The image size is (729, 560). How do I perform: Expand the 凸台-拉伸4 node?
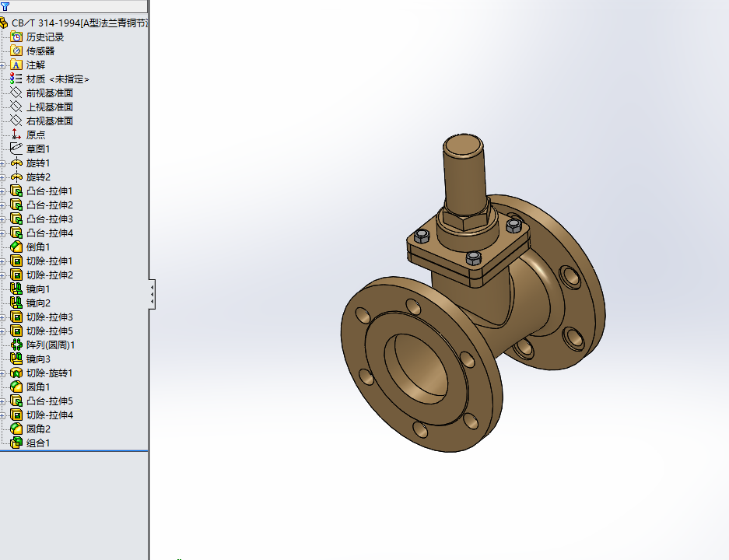[x=2, y=233]
